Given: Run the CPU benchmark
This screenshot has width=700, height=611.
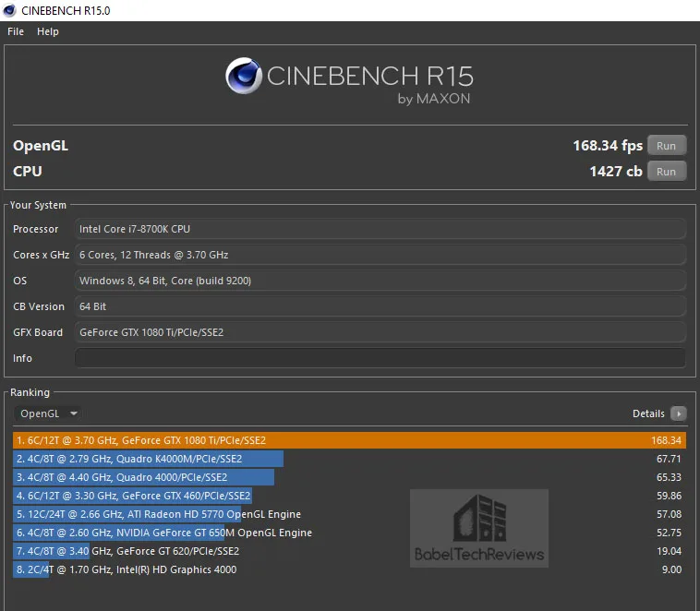Looking at the screenshot, I should (x=666, y=172).
